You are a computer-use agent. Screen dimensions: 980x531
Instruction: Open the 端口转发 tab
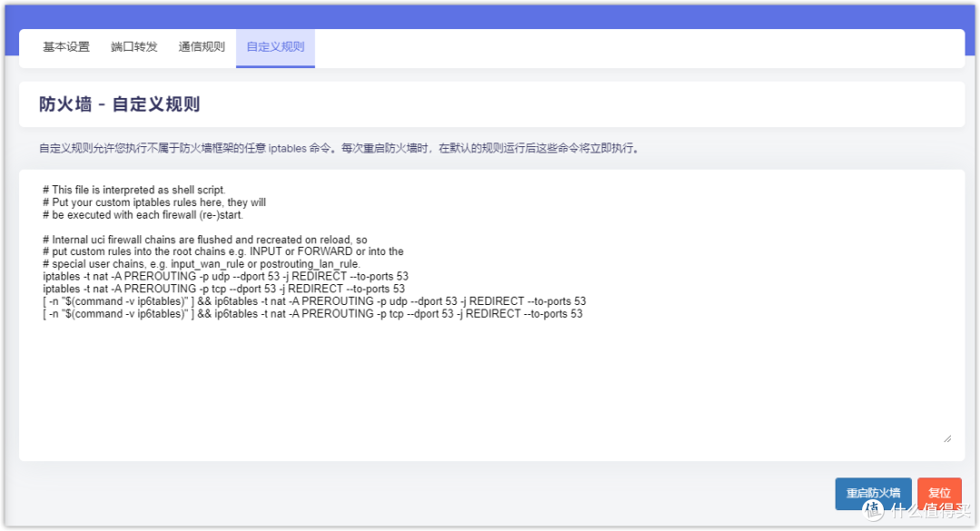tap(133, 46)
